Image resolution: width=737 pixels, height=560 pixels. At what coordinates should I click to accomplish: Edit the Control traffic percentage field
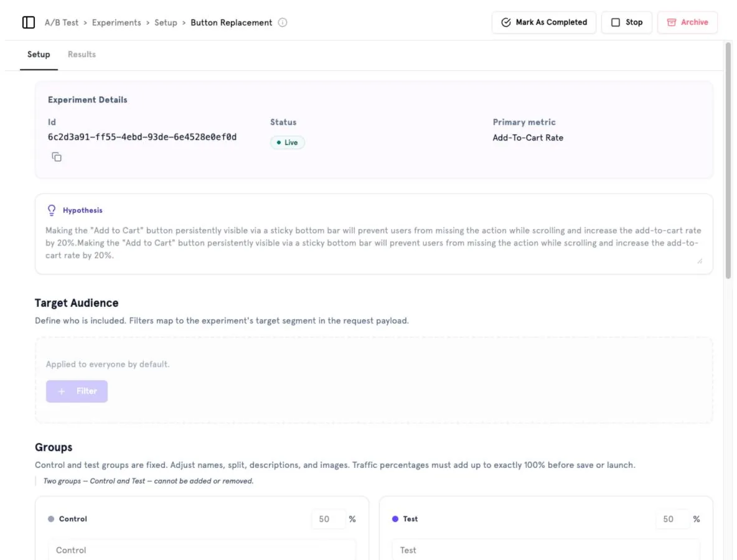pyautogui.click(x=329, y=519)
